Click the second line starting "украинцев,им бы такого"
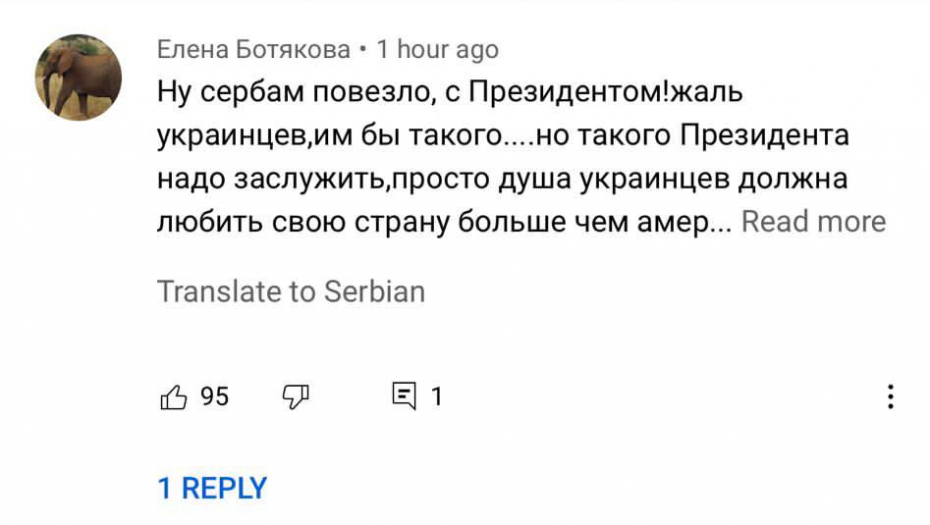 (x=502, y=136)
